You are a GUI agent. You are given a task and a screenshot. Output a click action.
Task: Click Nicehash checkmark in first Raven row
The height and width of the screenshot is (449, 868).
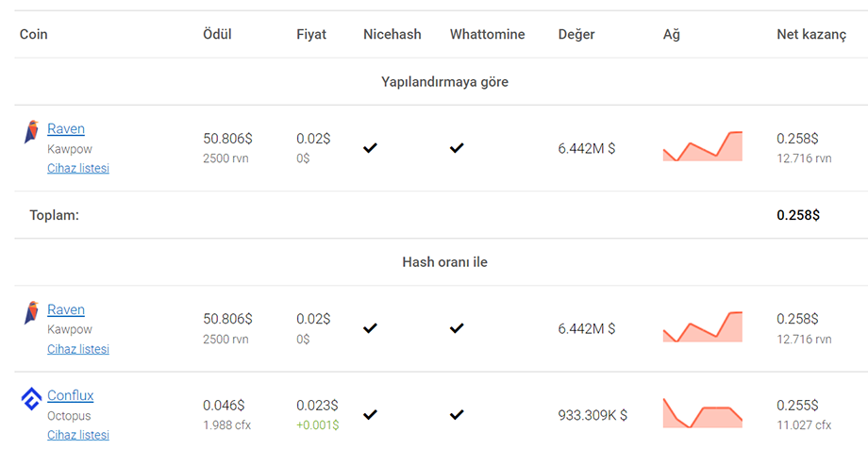370,148
